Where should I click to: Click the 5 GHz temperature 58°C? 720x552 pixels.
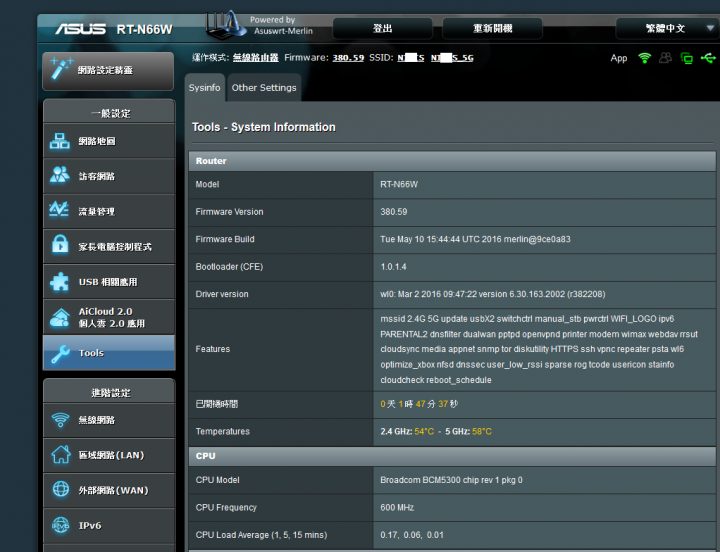coord(482,431)
